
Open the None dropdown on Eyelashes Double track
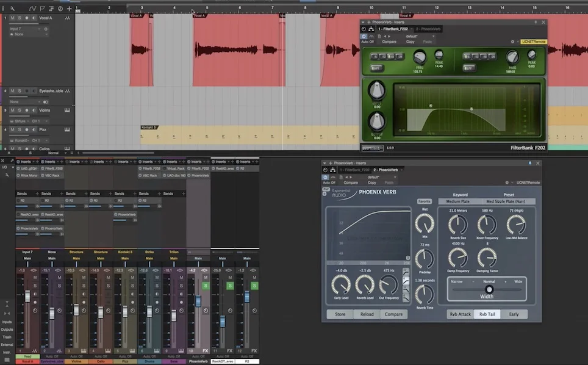tap(26, 102)
